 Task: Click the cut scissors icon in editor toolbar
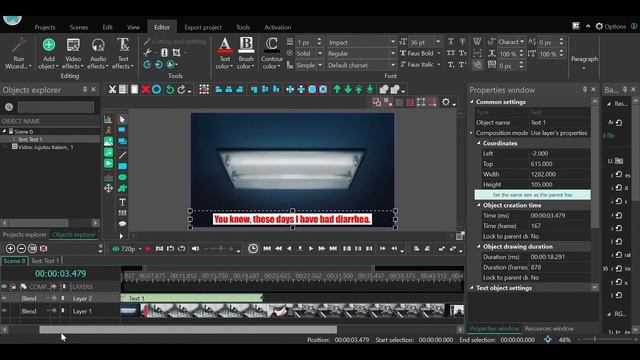[x=112, y=89]
